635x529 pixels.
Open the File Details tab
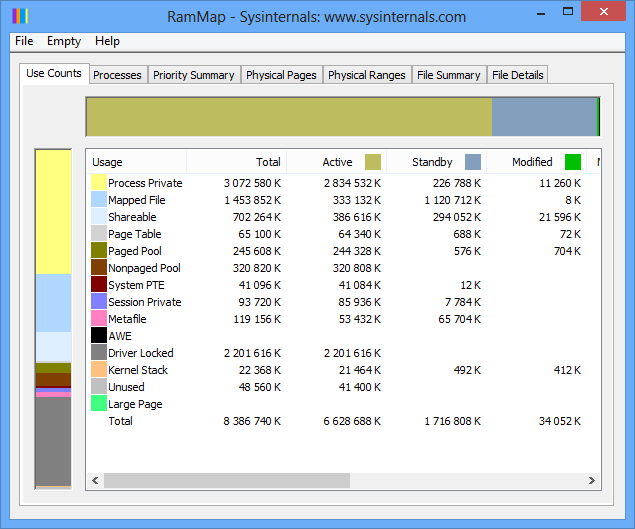pos(518,75)
